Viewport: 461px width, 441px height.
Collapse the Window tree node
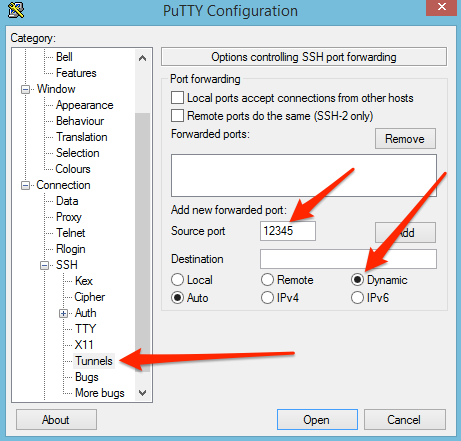pos(25,89)
